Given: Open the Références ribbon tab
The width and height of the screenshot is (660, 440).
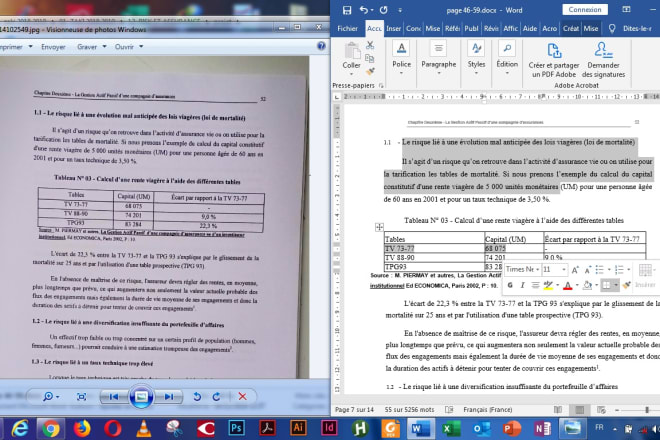Looking at the screenshot, I should [452, 29].
